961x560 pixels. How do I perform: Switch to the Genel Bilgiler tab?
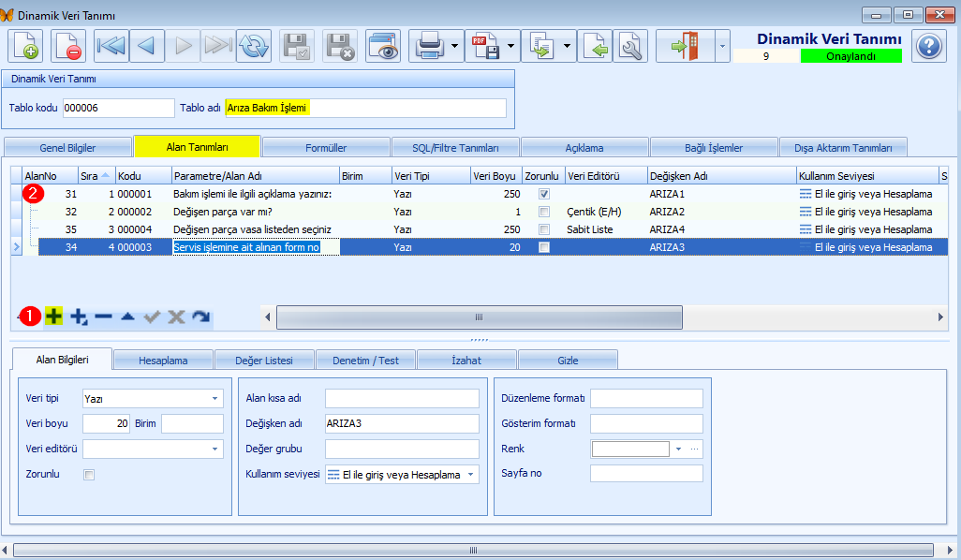coord(67,148)
